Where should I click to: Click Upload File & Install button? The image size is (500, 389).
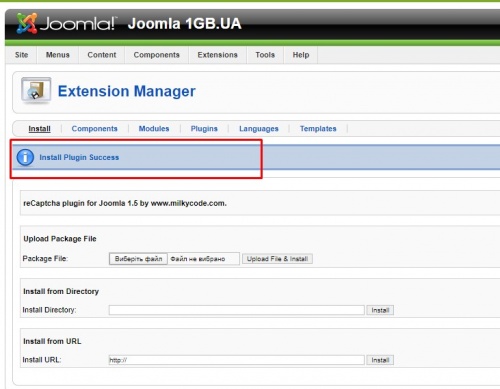pos(277,259)
